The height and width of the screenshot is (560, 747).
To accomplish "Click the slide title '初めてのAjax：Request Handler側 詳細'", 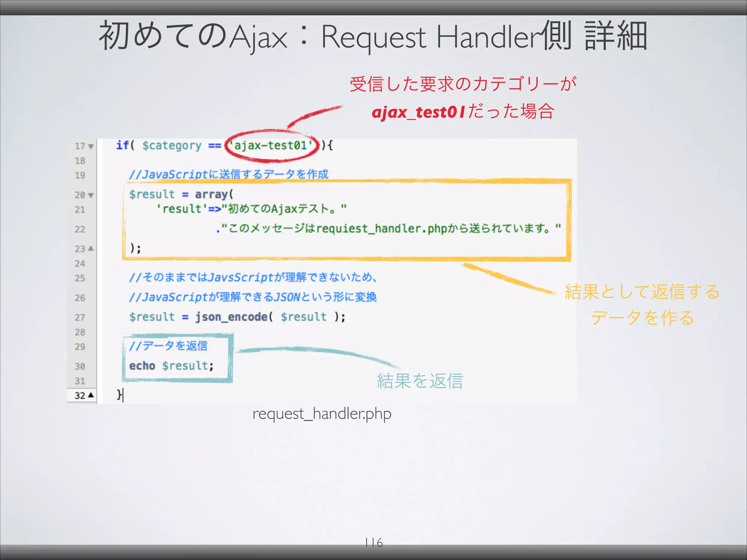I will [373, 36].
